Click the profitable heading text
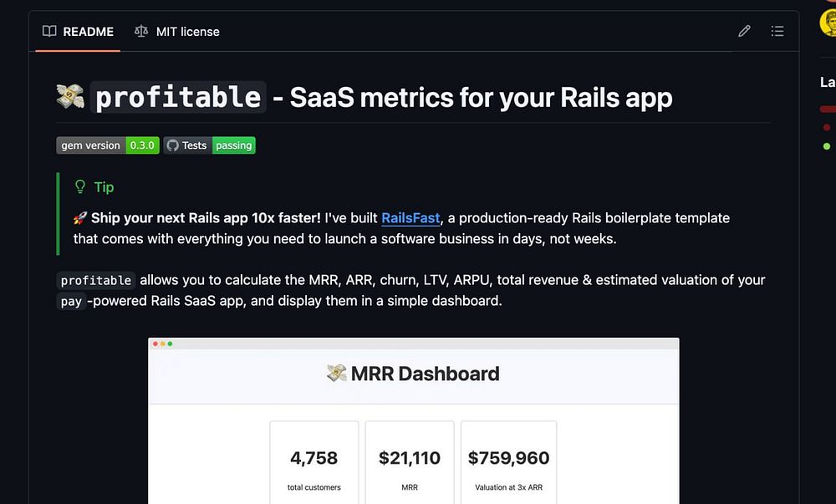The height and width of the screenshot is (504, 836). coord(178,98)
